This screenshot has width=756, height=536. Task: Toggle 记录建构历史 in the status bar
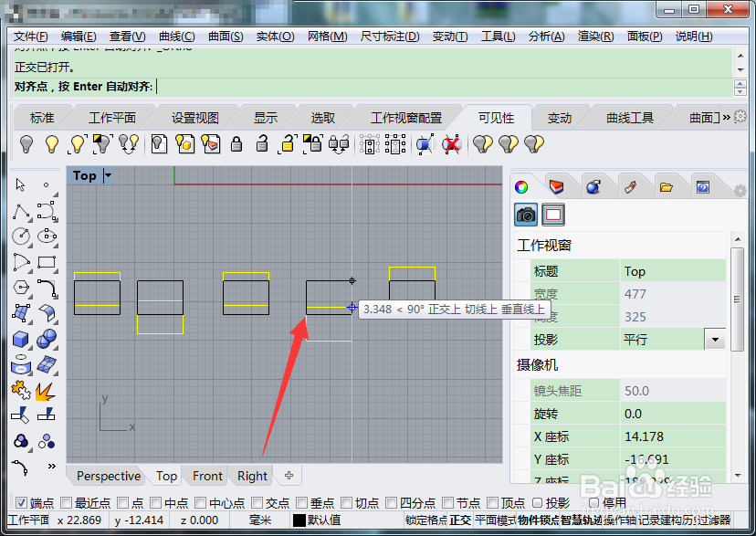click(668, 520)
